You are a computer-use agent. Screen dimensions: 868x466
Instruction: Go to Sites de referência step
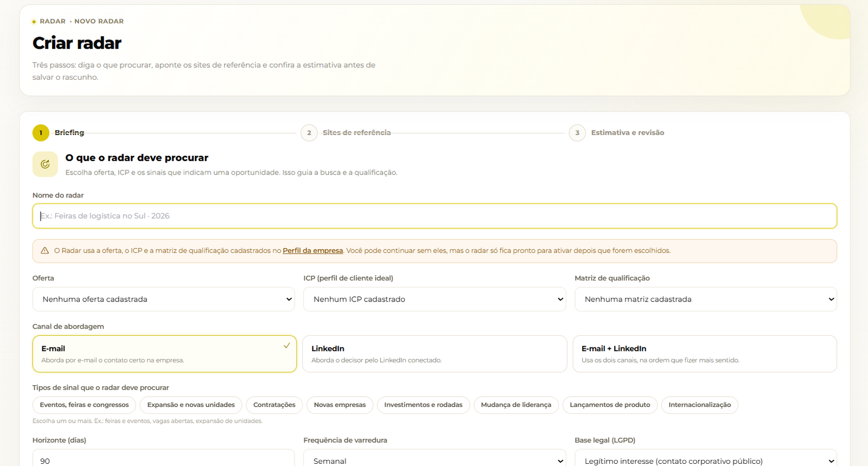pyautogui.click(x=356, y=133)
